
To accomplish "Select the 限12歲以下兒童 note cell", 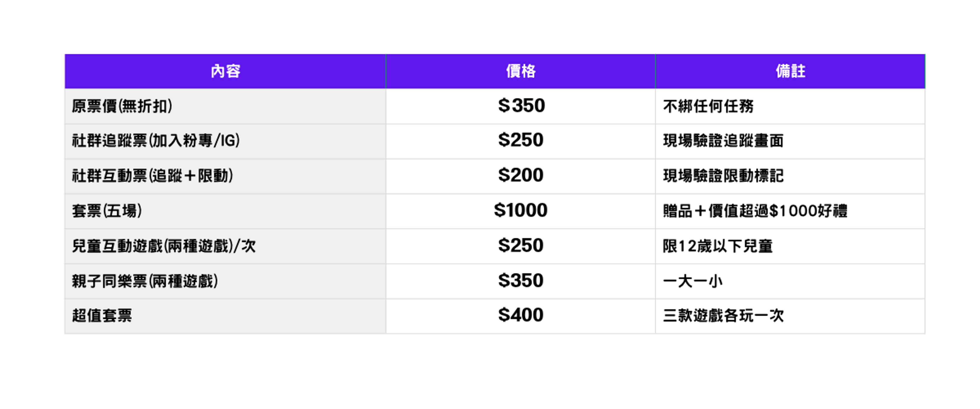I will click(x=790, y=246).
